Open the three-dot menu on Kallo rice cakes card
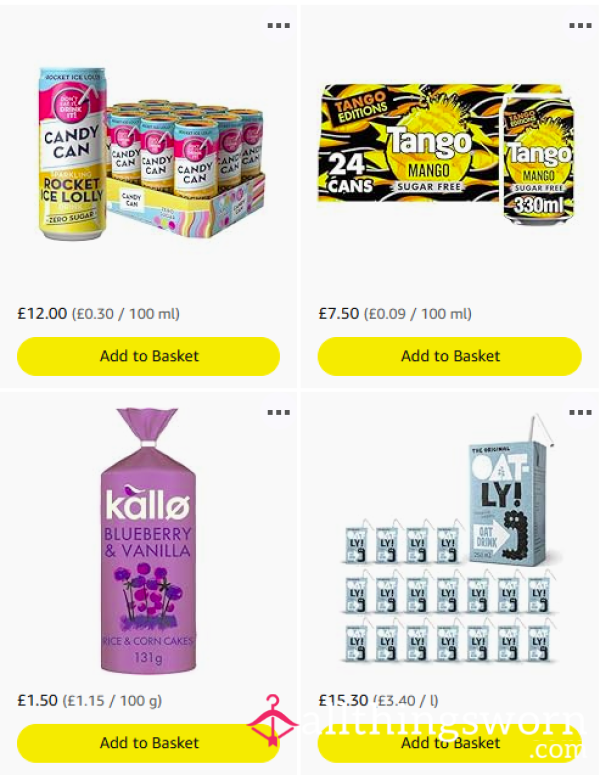 pyautogui.click(x=278, y=412)
